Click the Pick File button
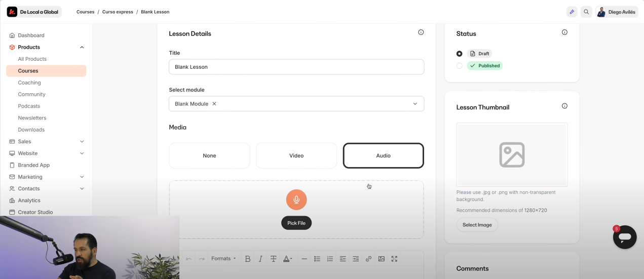Screen dimensions: 644x279 (x=296, y=223)
